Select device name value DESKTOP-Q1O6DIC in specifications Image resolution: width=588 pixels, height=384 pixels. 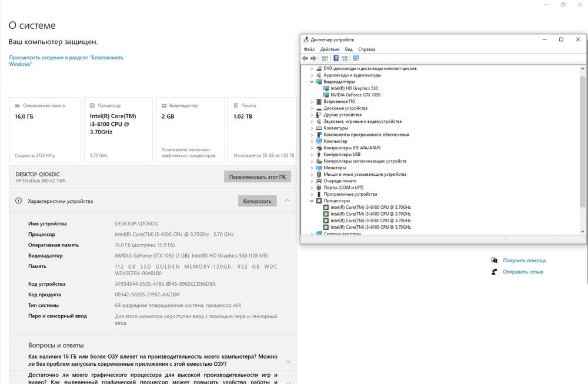pos(137,223)
